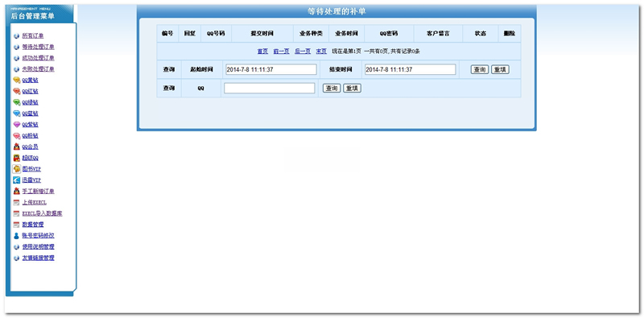The width and height of the screenshot is (644, 318).
Task: Open the QQ会员 link
Action: [x=31, y=147]
